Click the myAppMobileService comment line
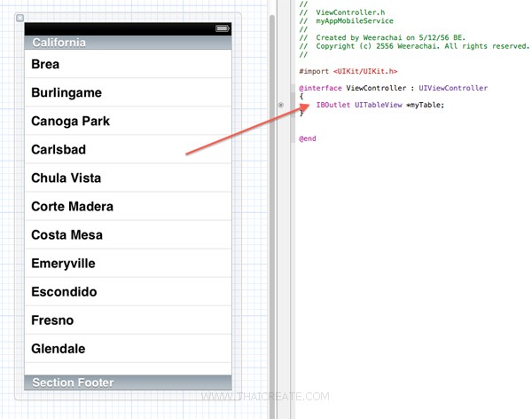The width and height of the screenshot is (532, 419). [x=346, y=21]
